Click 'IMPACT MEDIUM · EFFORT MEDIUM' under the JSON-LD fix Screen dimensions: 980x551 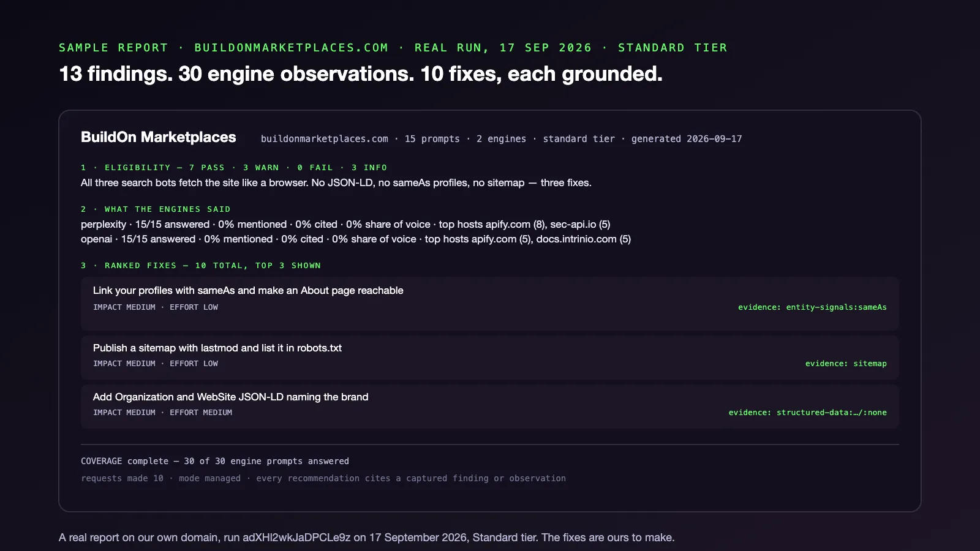[x=163, y=413]
